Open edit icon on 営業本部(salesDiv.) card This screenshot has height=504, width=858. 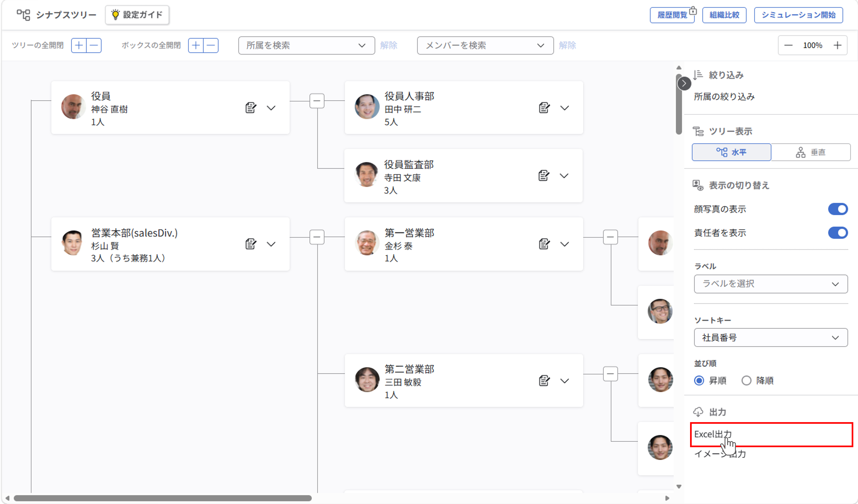(251, 244)
